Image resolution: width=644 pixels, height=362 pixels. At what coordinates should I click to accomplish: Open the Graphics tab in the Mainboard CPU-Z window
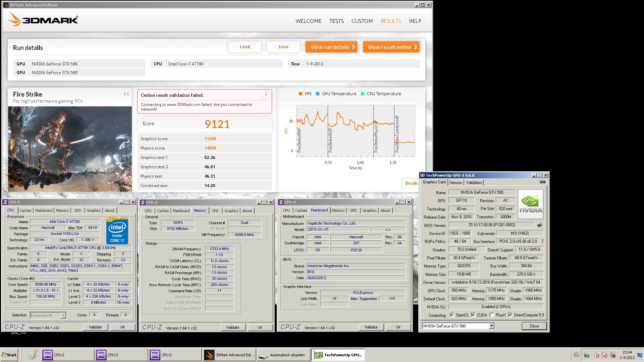pos(369,210)
